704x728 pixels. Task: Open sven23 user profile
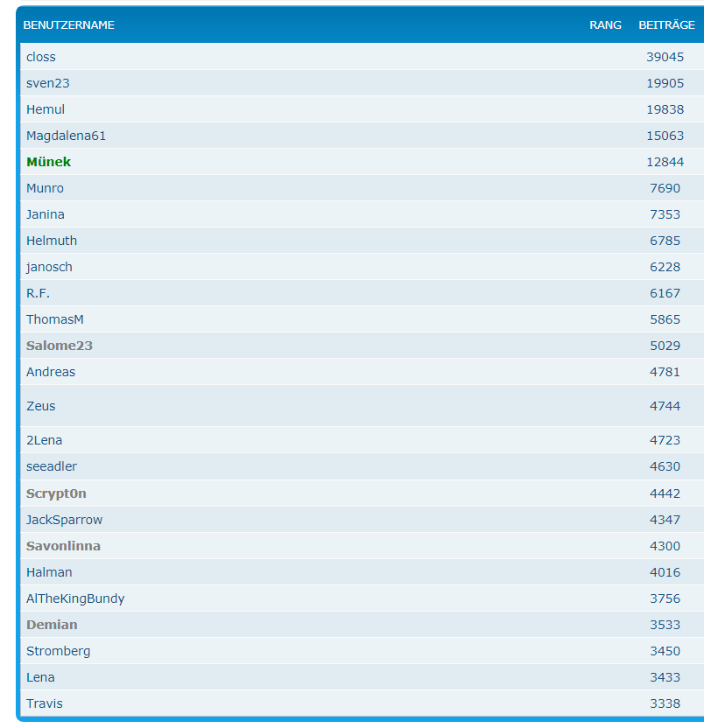(48, 83)
